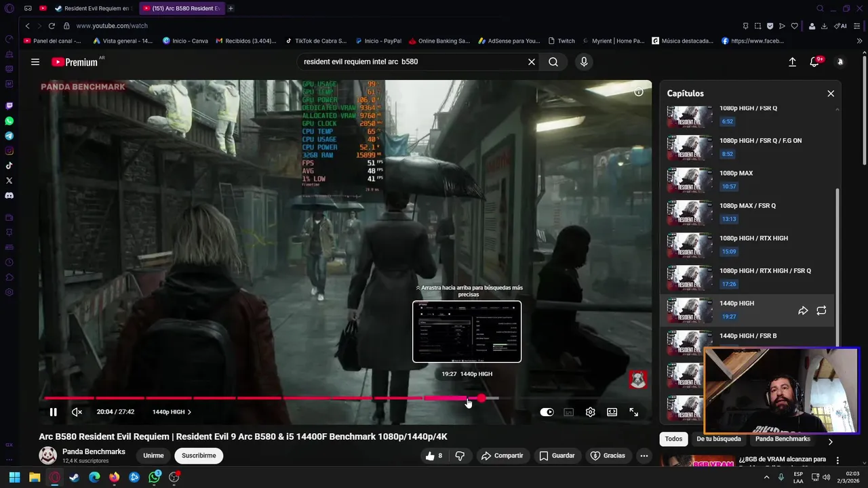Open the YouTube guide hamburger menu
The width and height of the screenshot is (868, 488).
[35, 62]
